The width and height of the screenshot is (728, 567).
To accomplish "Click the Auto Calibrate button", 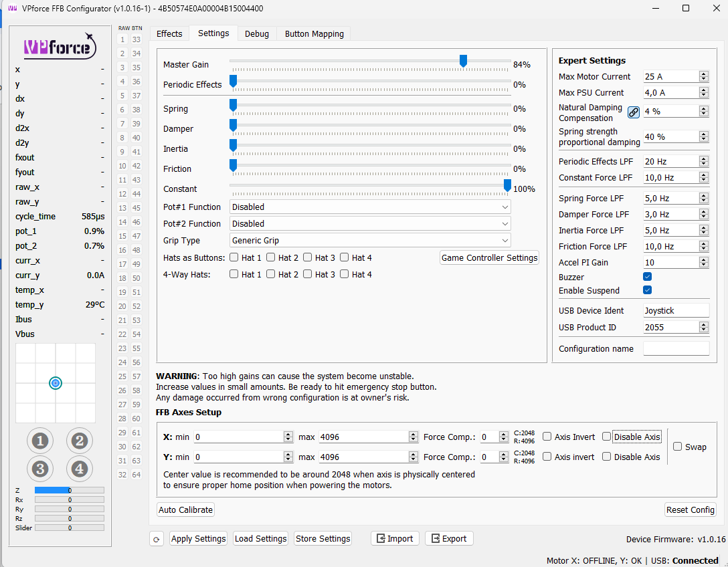I will [185, 509].
